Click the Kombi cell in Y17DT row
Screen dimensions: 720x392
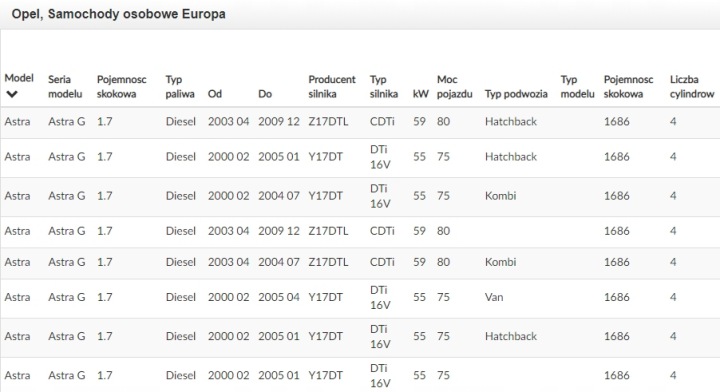[x=501, y=196]
